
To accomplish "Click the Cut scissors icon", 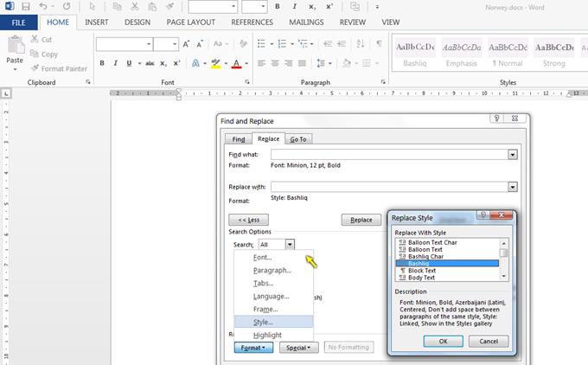I will click(35, 39).
